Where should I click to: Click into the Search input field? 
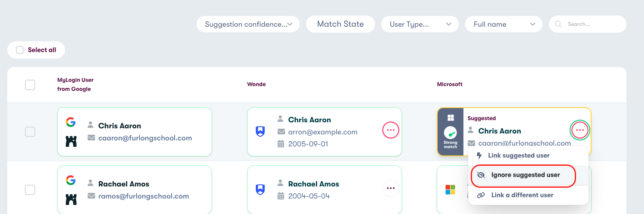click(588, 24)
